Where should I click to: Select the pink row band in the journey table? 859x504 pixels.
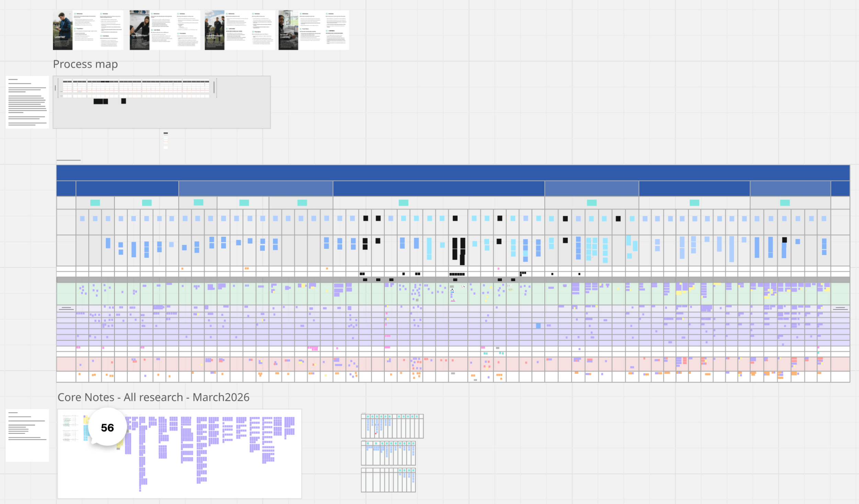66,364
